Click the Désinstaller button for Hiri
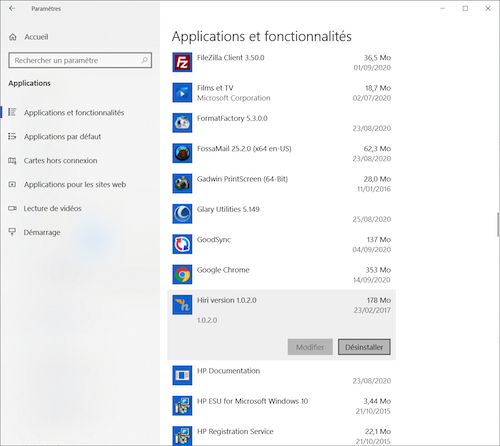 [364, 347]
